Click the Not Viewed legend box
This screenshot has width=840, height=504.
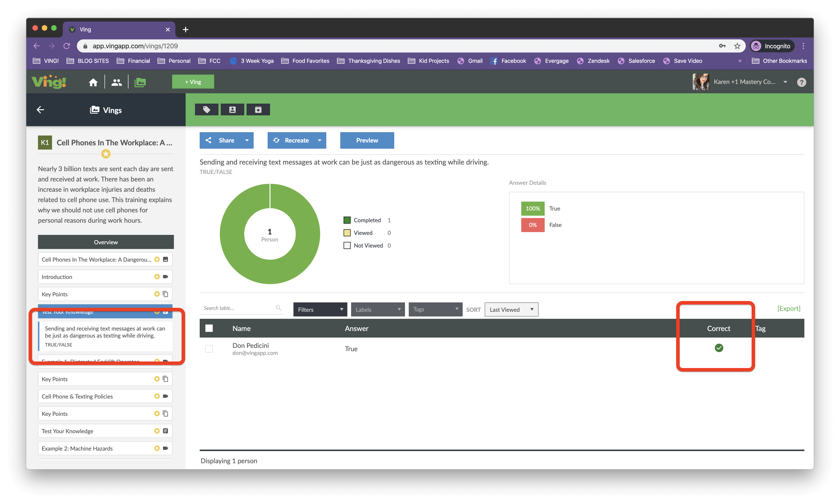click(347, 245)
